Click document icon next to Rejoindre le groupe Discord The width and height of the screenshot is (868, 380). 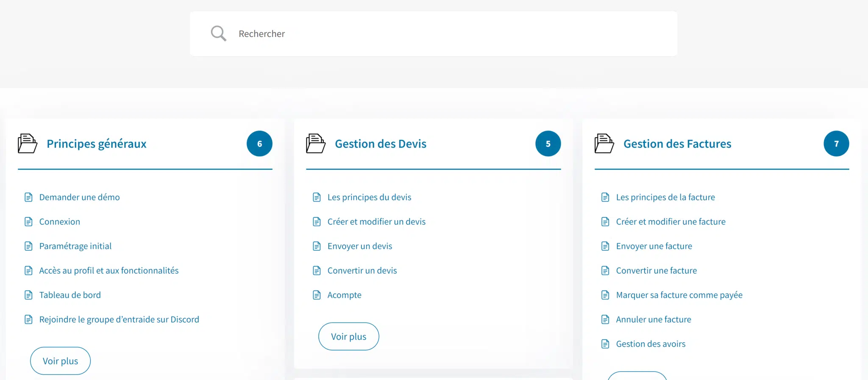[x=28, y=319]
